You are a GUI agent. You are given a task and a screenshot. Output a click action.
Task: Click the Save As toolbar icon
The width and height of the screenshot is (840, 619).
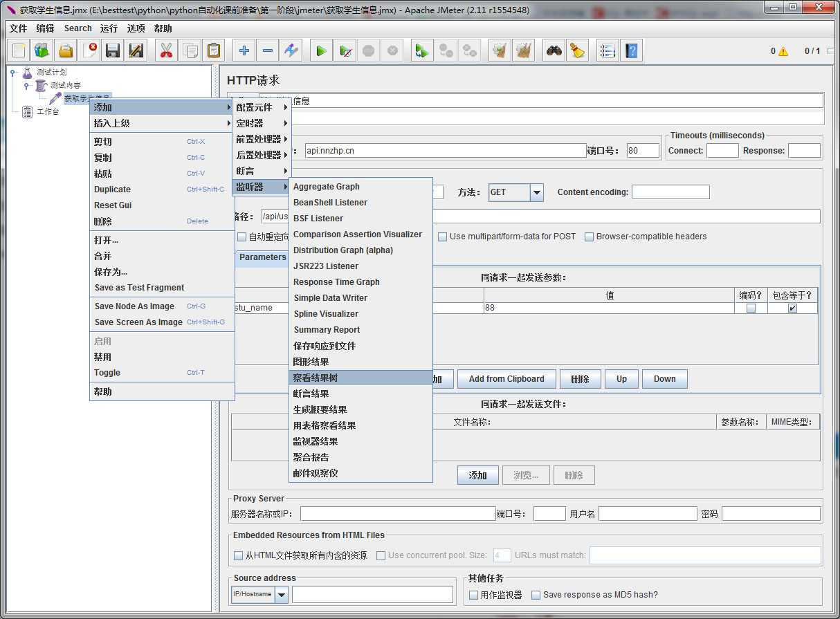coord(136,50)
